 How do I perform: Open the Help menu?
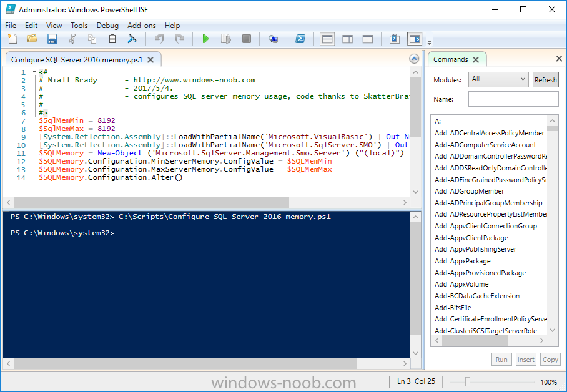[172, 26]
